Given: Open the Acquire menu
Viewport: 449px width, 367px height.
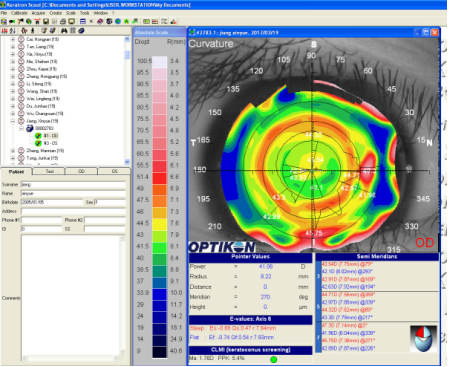Looking at the screenshot, I should tap(38, 13).
